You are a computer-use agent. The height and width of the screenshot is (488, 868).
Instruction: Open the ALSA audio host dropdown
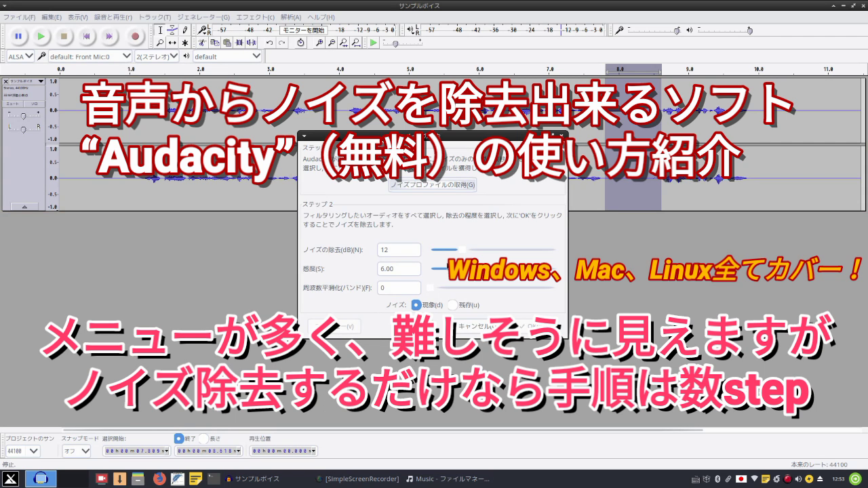[19, 56]
